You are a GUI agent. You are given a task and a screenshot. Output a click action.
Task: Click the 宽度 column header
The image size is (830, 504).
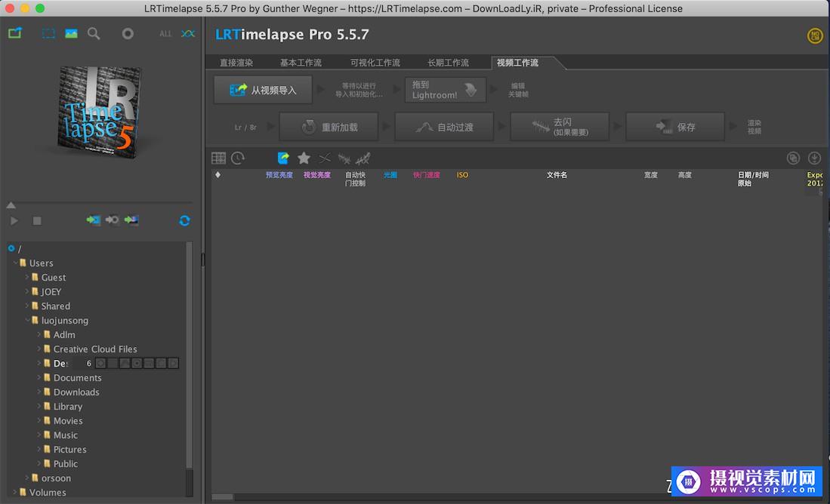click(650, 175)
